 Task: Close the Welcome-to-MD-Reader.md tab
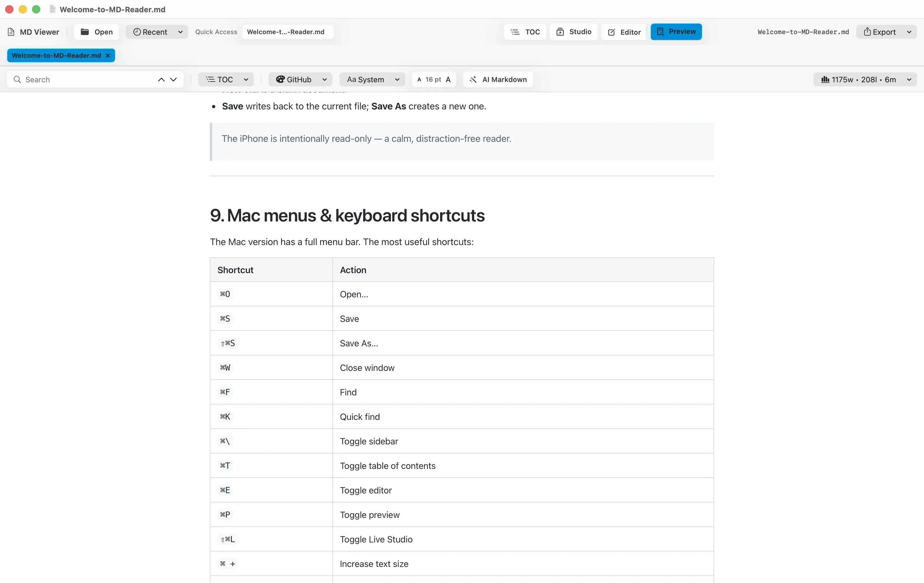click(108, 56)
